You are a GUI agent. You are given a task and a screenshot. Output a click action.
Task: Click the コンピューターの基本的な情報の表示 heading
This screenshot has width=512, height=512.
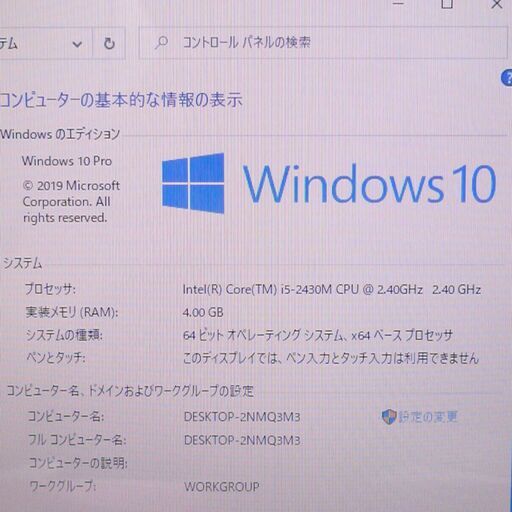click(x=121, y=100)
